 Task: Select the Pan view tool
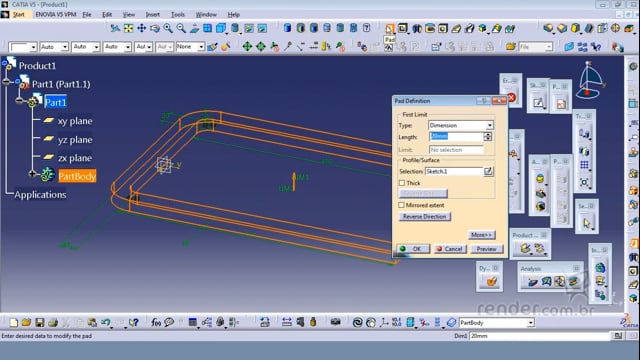coord(141,28)
